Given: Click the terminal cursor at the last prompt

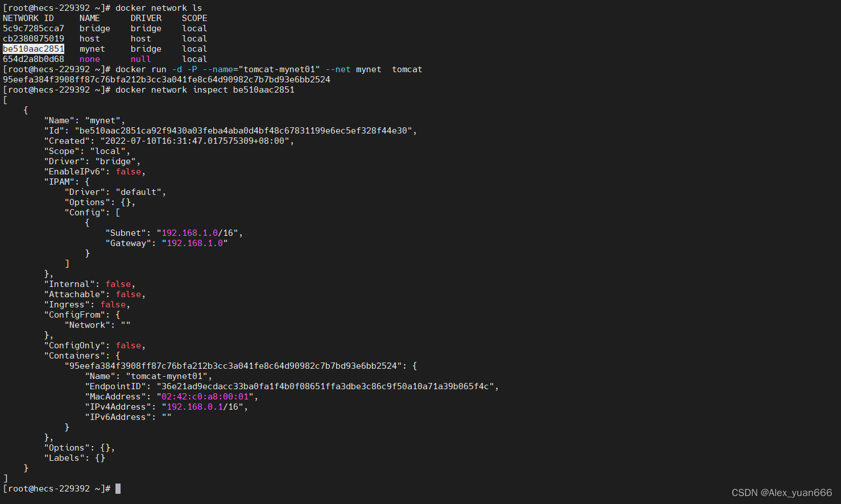Looking at the screenshot, I should point(118,489).
